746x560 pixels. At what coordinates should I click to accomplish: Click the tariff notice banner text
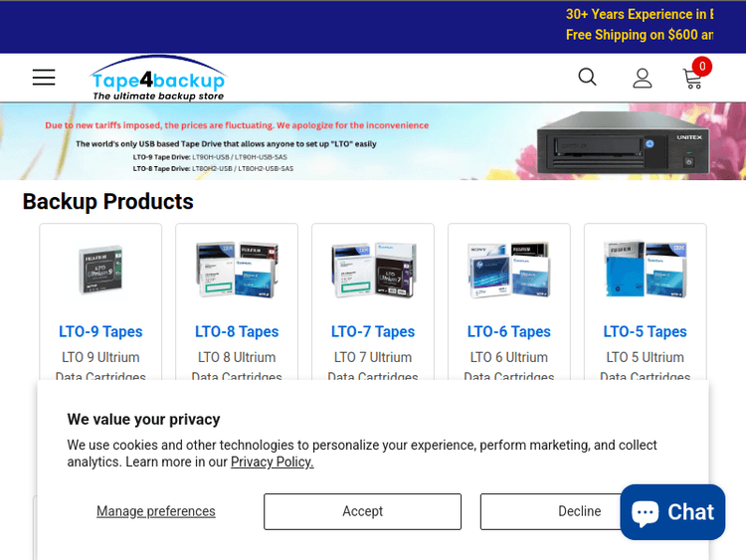click(x=237, y=125)
